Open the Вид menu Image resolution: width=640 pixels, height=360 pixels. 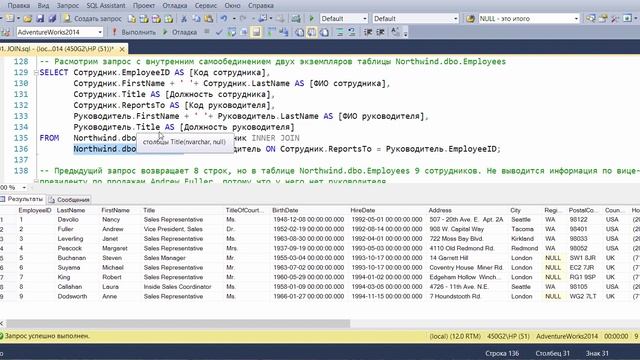[43, 6]
